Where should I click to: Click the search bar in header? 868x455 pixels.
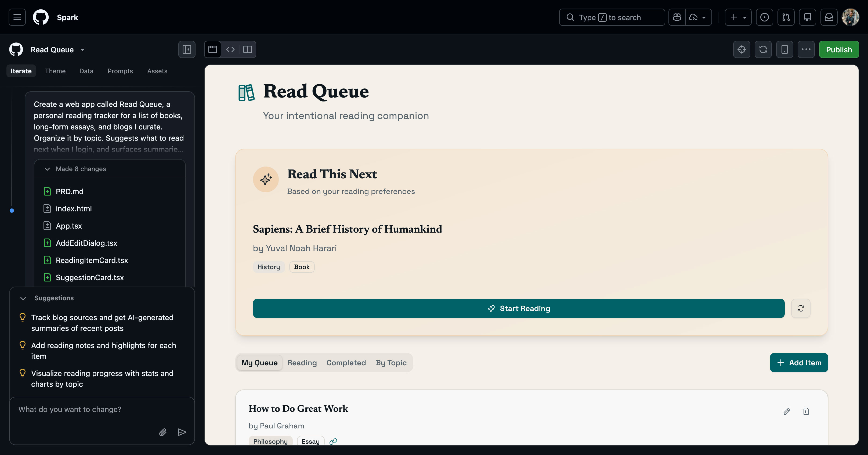612,17
